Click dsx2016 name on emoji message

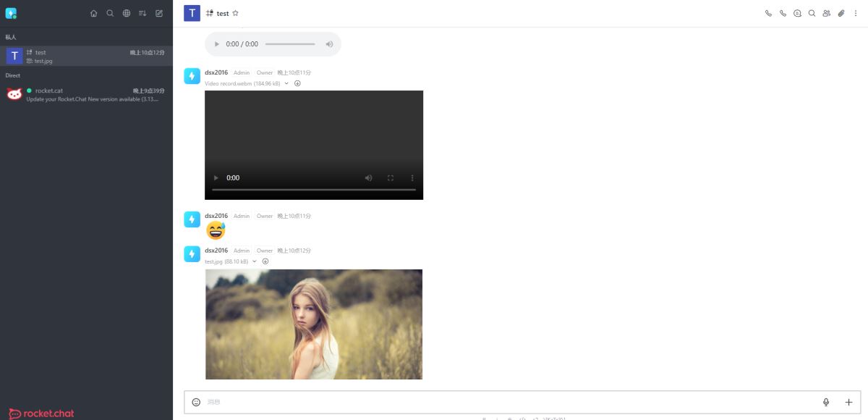pos(216,216)
